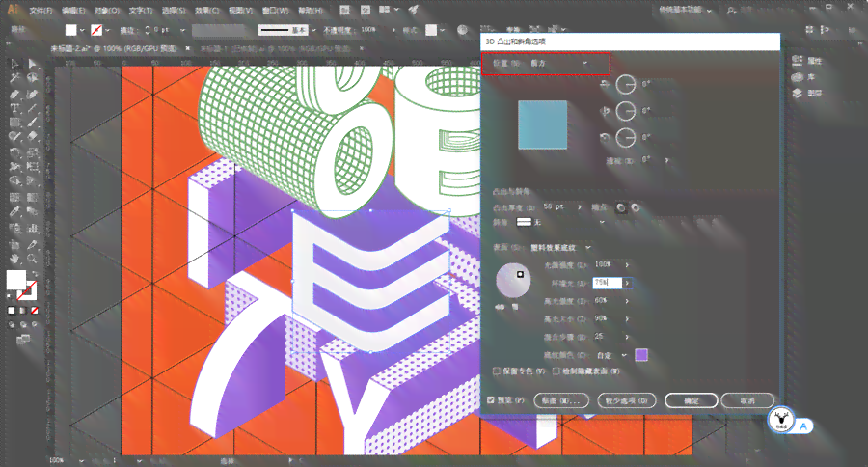The image size is (868, 467).
Task: Click the 确定 OK button
Action: point(691,400)
